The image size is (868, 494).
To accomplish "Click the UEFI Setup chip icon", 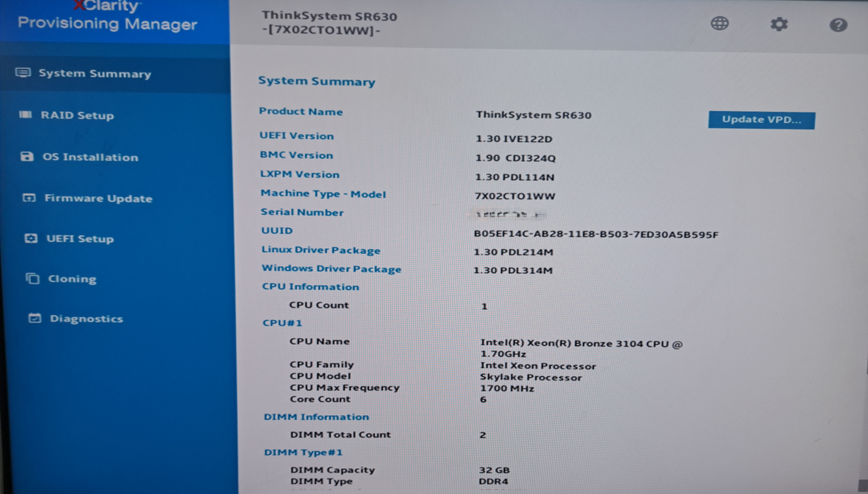I will pyautogui.click(x=31, y=238).
